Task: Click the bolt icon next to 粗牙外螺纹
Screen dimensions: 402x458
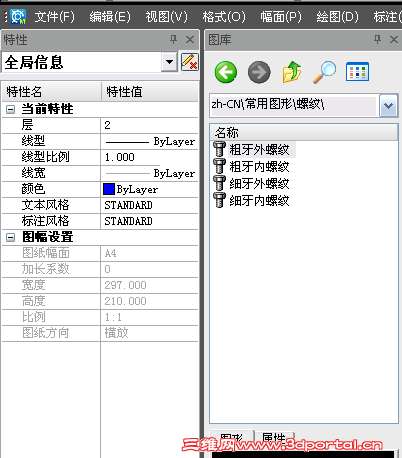Action: 219,149
